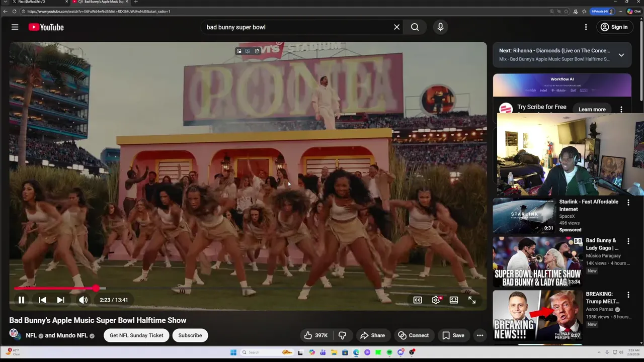Open the Breaking News Trump thumbnail
This screenshot has width=644, height=362.
pyautogui.click(x=538, y=315)
